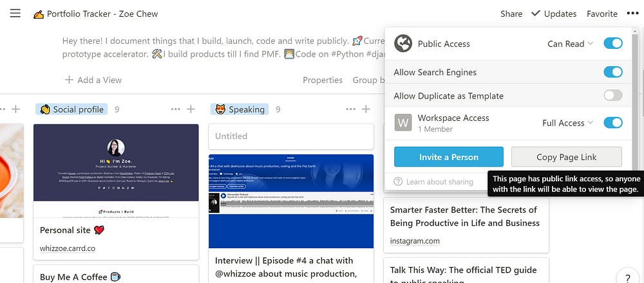Click the Learn about sharing question icon
Screen dimensions: 644x283
pyautogui.click(x=397, y=181)
